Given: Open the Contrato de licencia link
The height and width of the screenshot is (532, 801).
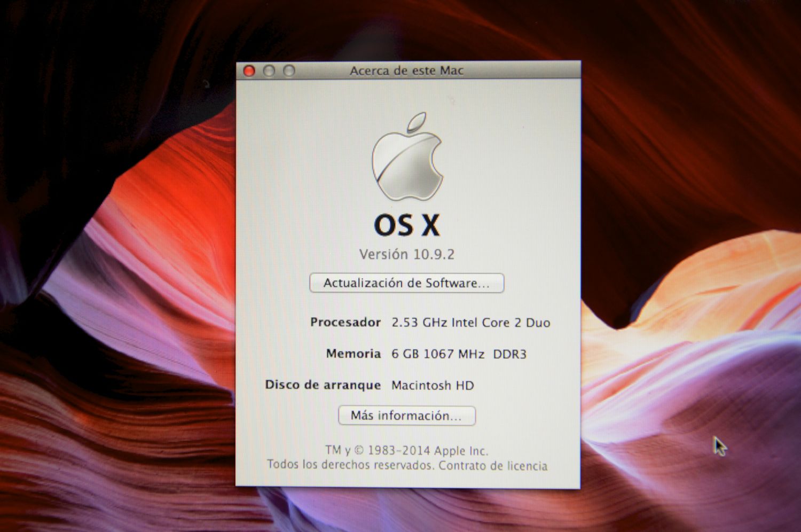Looking at the screenshot, I should point(493,466).
